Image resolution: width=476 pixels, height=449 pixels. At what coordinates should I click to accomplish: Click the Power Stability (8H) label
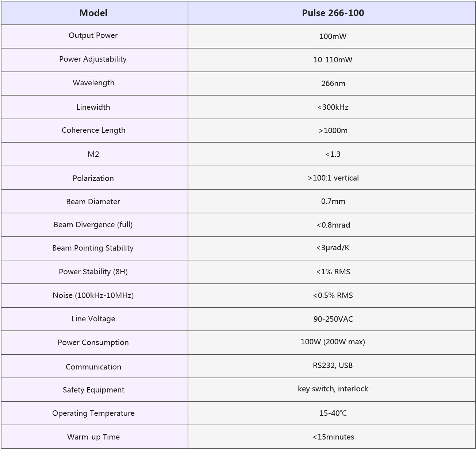click(x=93, y=272)
